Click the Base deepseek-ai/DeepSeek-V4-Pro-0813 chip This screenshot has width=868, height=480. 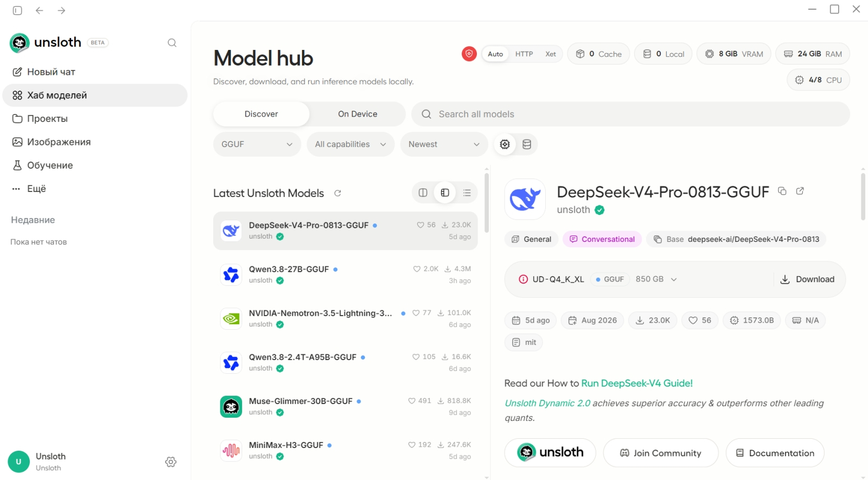click(736, 239)
